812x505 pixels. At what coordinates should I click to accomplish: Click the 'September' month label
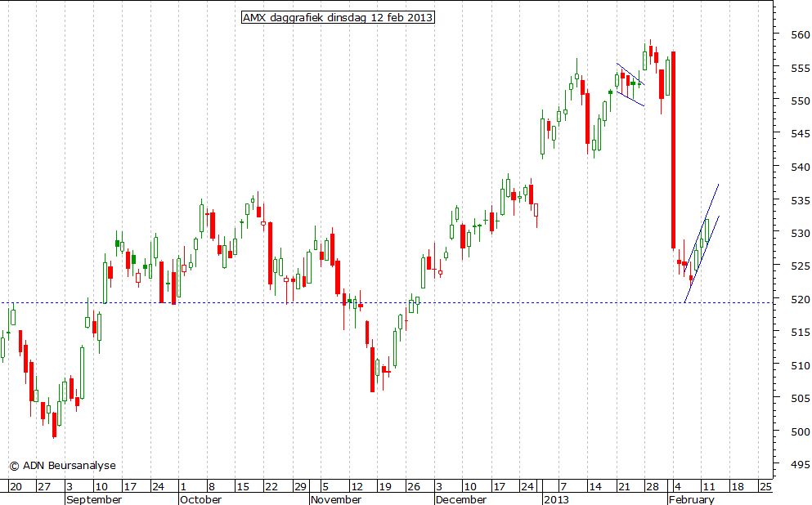click(94, 499)
